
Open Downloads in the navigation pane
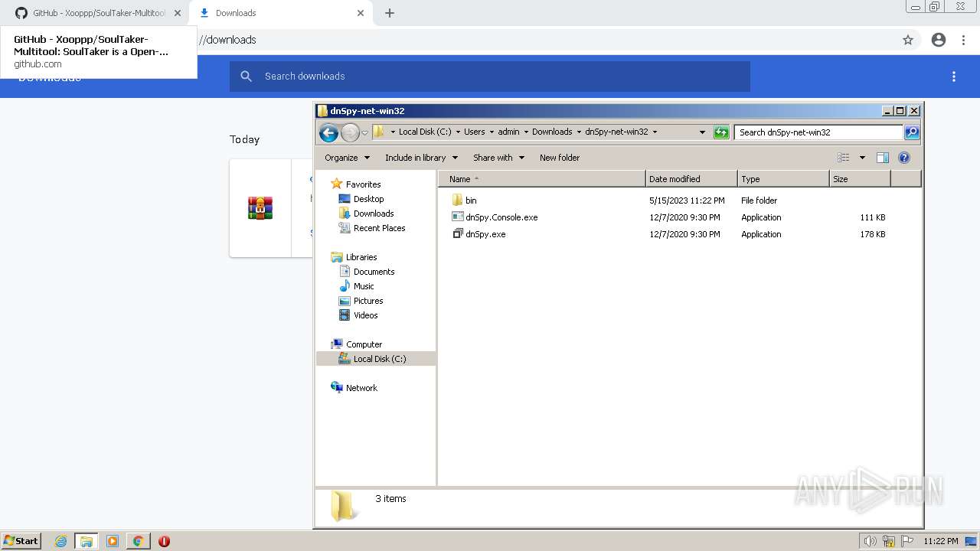[x=374, y=214]
